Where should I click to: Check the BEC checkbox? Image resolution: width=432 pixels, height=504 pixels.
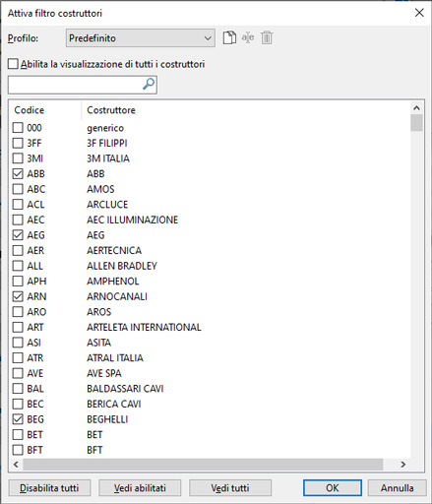[x=18, y=404]
